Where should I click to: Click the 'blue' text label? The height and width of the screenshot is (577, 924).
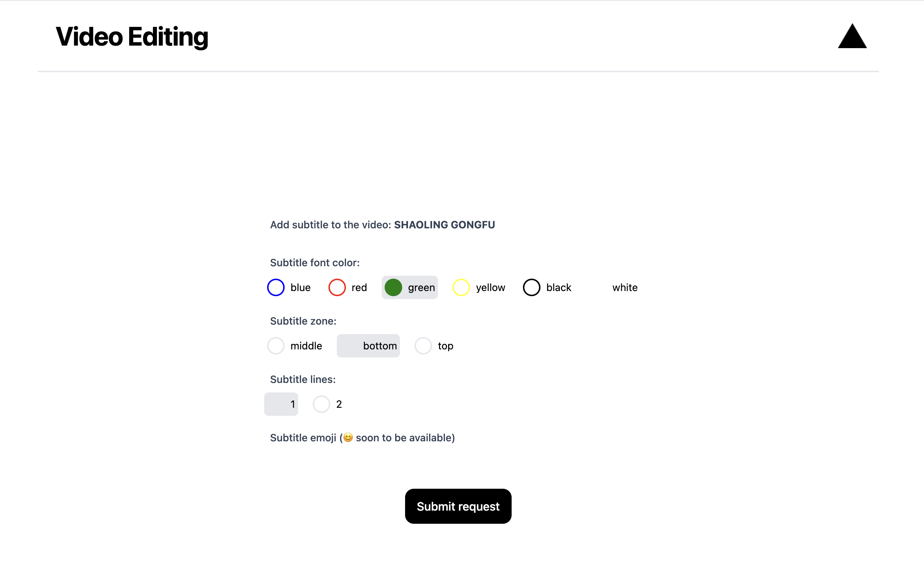300,288
